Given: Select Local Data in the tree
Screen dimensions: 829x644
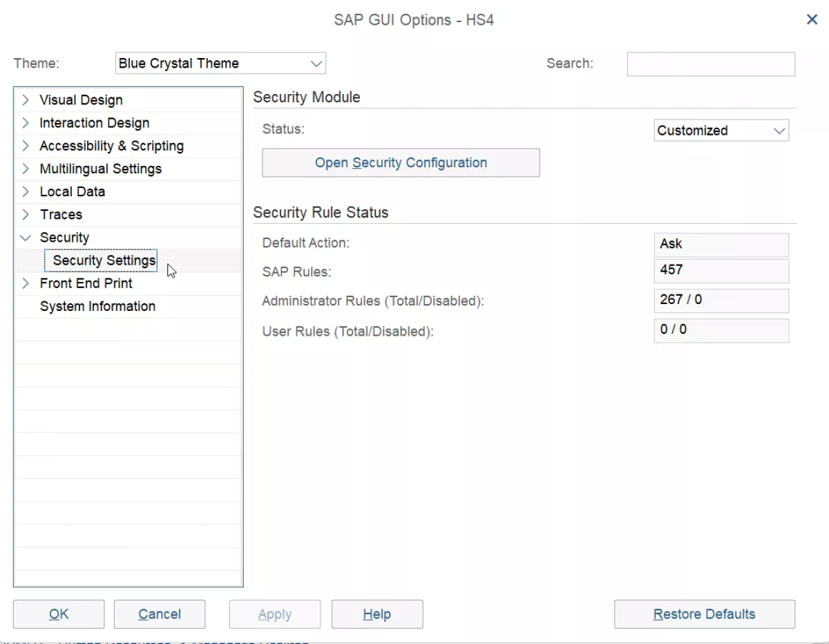Looking at the screenshot, I should coord(73,191).
